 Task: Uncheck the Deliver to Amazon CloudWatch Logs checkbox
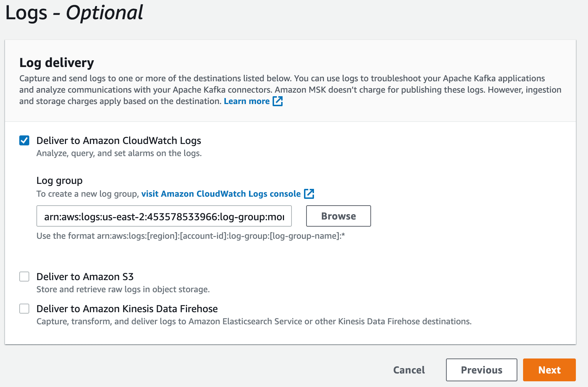tap(24, 140)
